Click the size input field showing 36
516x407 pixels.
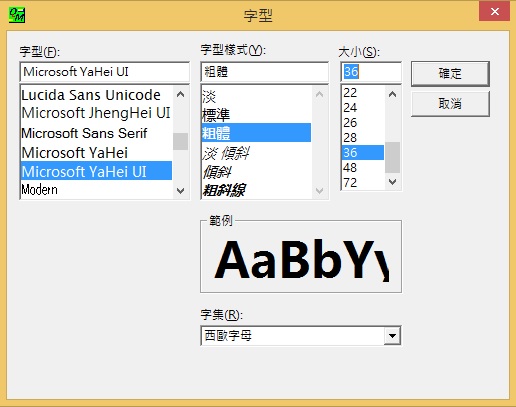[x=371, y=72]
